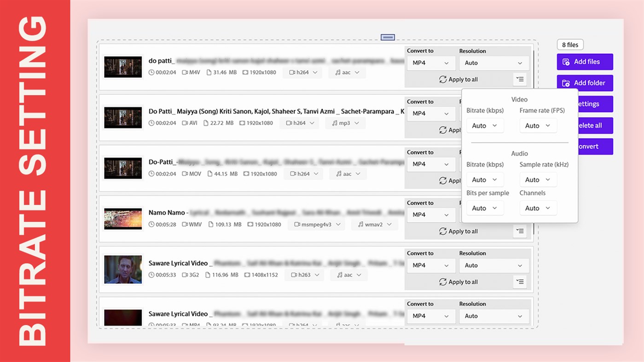Open h264 codec dropdown in AVI row
The height and width of the screenshot is (362, 644).
(300, 123)
